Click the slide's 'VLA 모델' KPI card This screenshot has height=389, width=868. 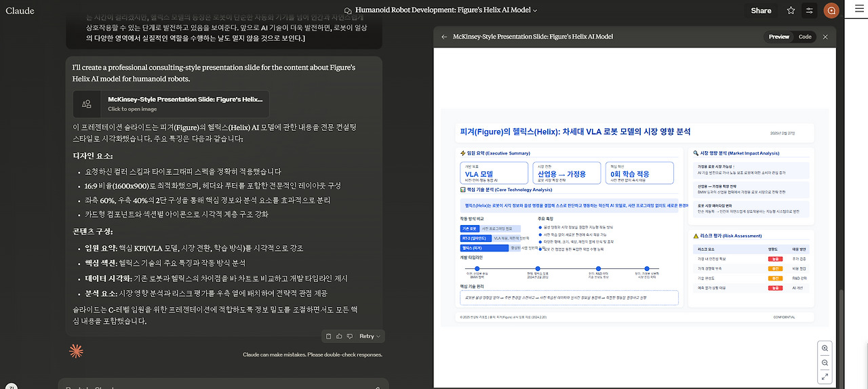(494, 173)
